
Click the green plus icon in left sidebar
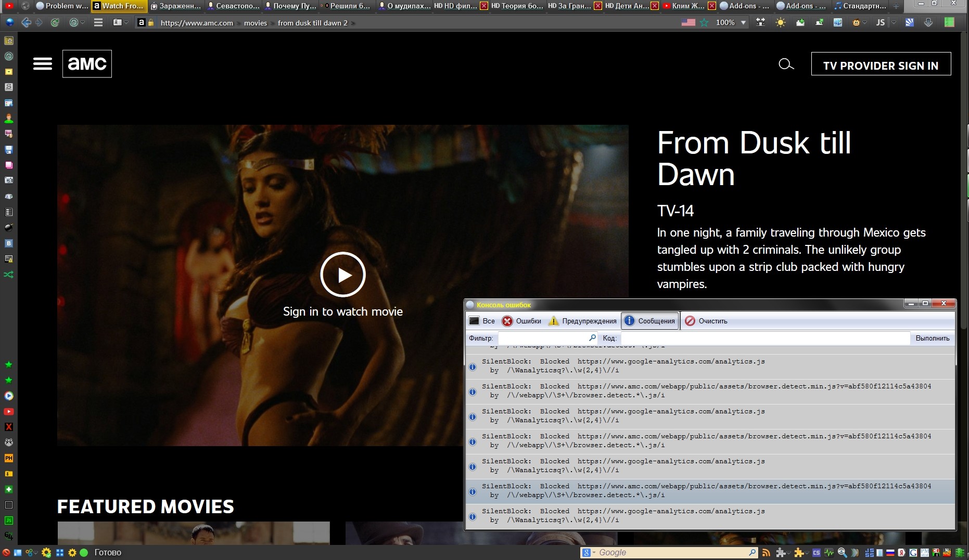[9, 489]
